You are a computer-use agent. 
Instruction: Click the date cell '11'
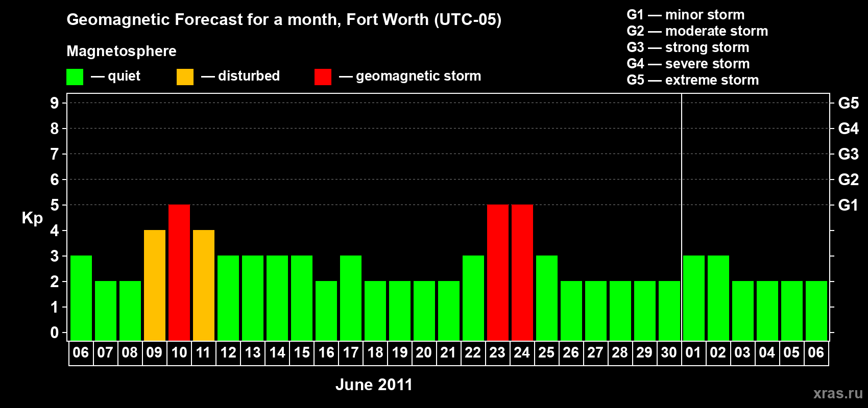click(203, 353)
